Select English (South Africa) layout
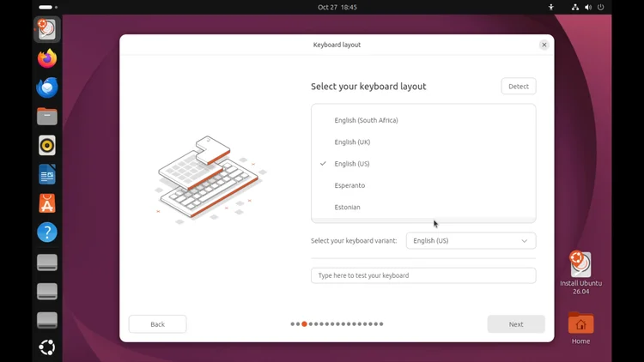644x362 pixels. click(x=423, y=120)
